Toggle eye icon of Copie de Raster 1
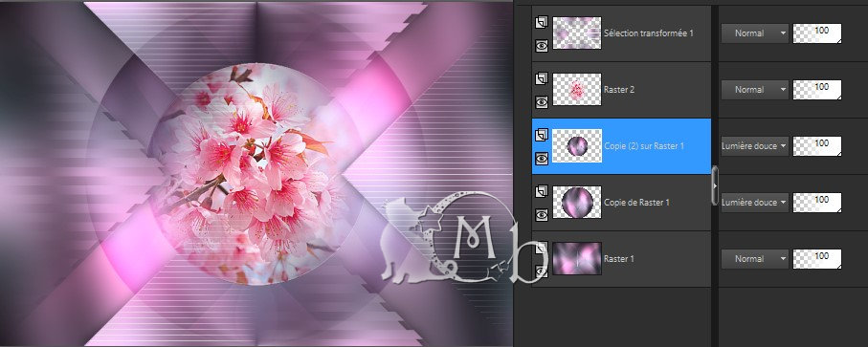Screen dimensions: 868x347 pos(542,215)
